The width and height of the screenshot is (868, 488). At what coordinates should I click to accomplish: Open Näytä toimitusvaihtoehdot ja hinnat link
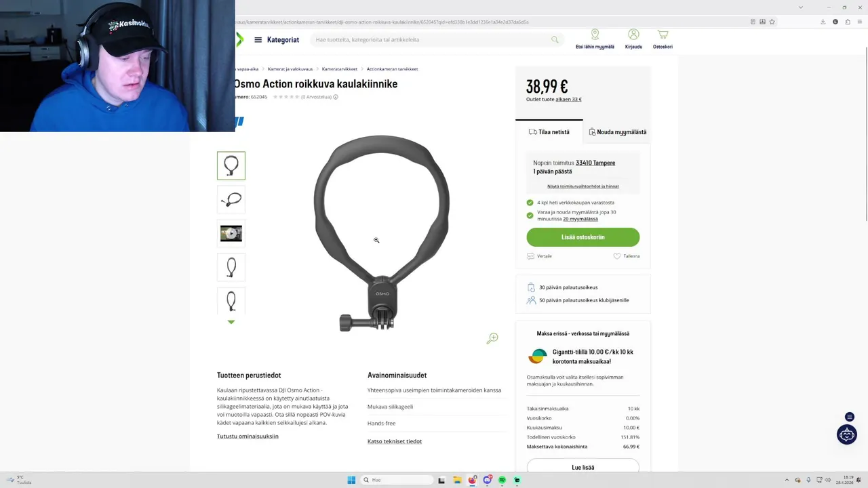pyautogui.click(x=583, y=186)
